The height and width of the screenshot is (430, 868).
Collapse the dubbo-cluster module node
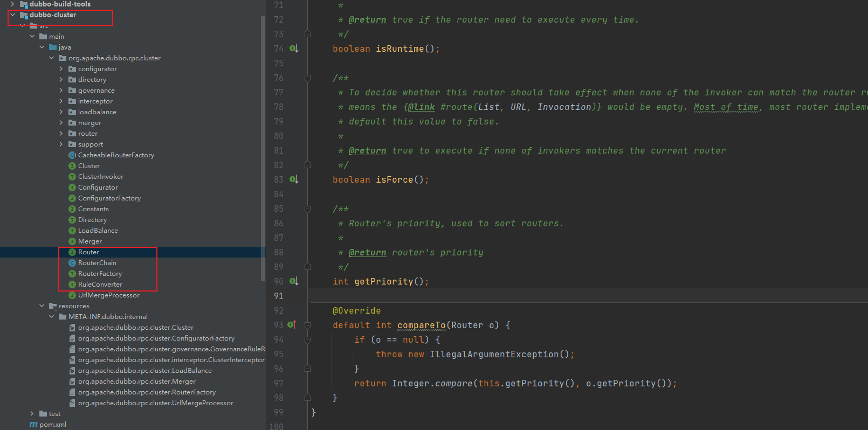[x=13, y=15]
